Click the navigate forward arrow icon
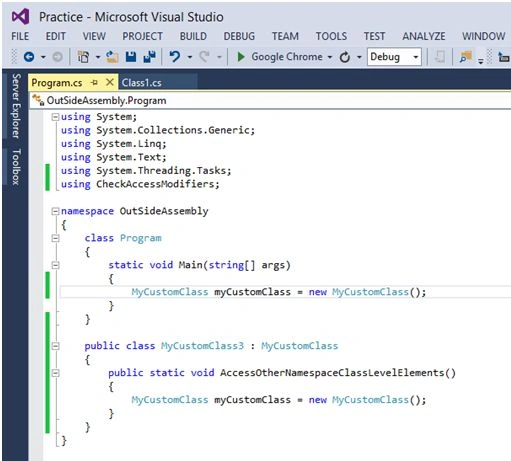This screenshot has width=511, height=461. pos(57,57)
